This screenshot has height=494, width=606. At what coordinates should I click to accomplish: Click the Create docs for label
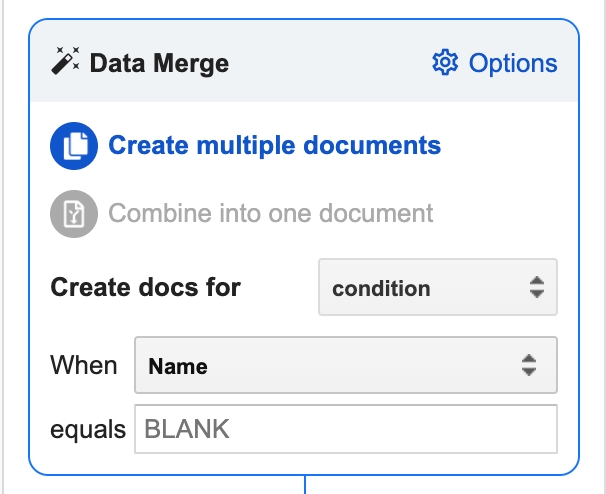pyautogui.click(x=146, y=288)
